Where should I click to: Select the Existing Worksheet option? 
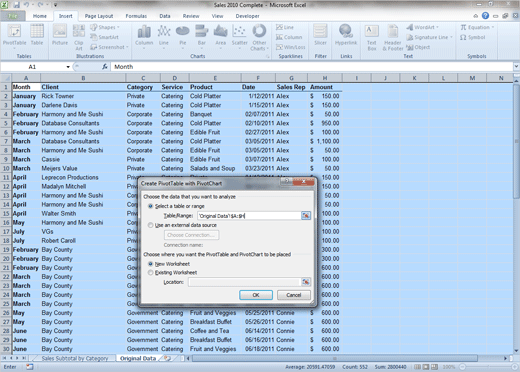pyautogui.click(x=172, y=273)
